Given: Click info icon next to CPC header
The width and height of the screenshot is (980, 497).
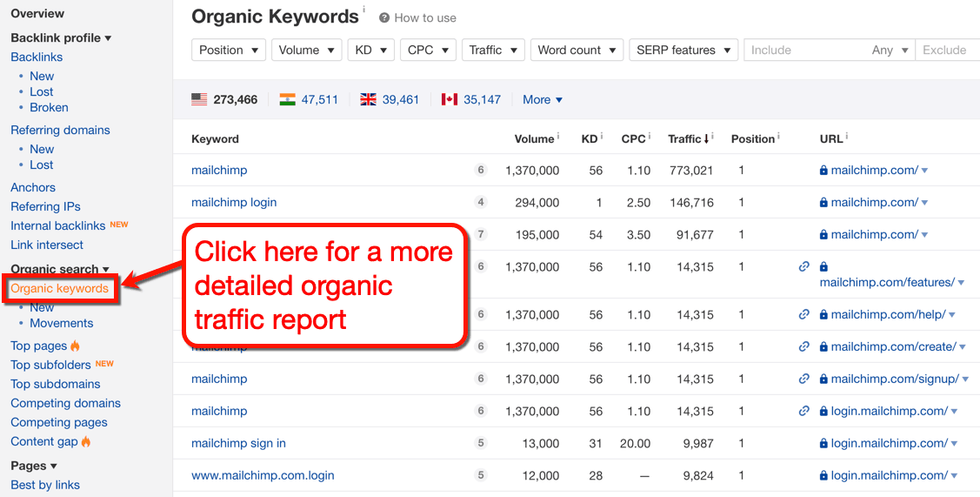Looking at the screenshot, I should tap(650, 136).
